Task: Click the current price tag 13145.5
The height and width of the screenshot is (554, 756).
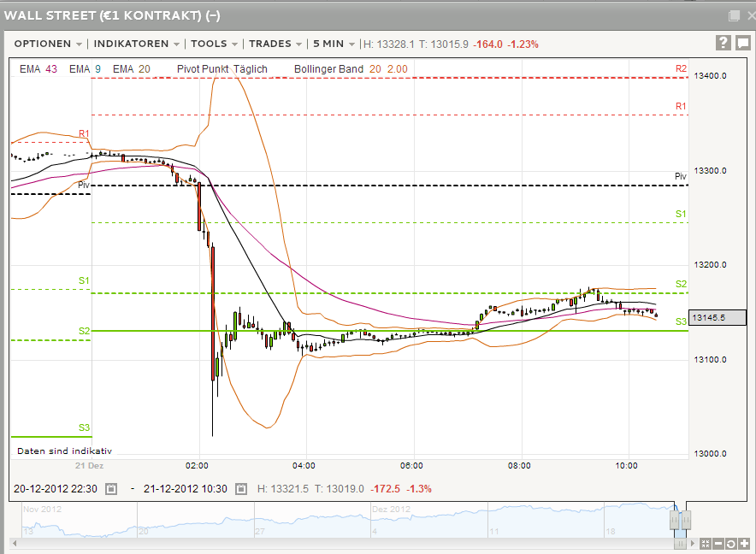Action: point(718,318)
